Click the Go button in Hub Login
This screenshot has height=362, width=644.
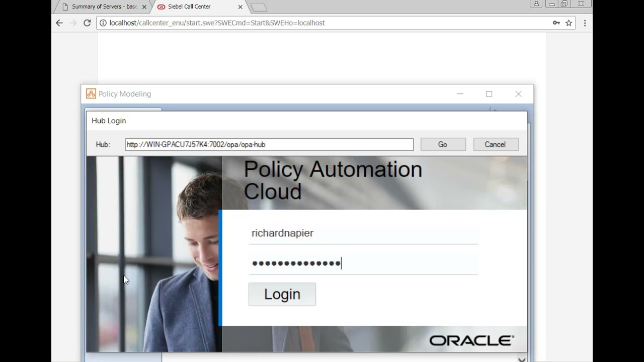pos(443,144)
